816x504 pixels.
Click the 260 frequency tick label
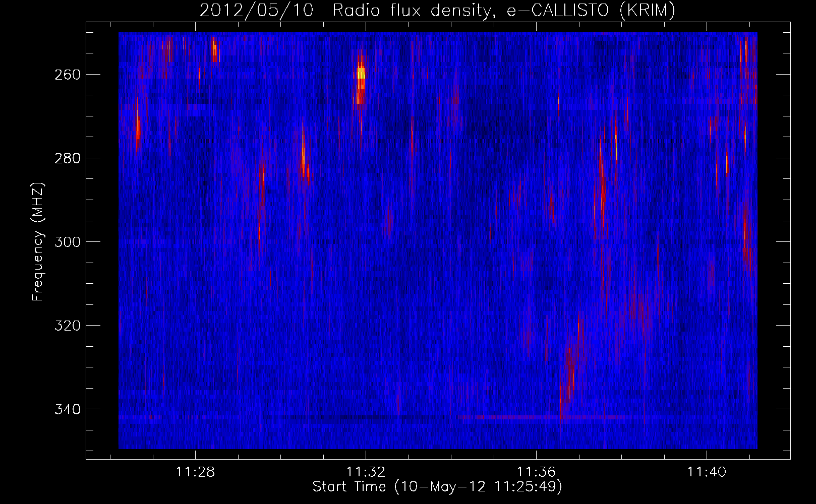[x=68, y=75]
